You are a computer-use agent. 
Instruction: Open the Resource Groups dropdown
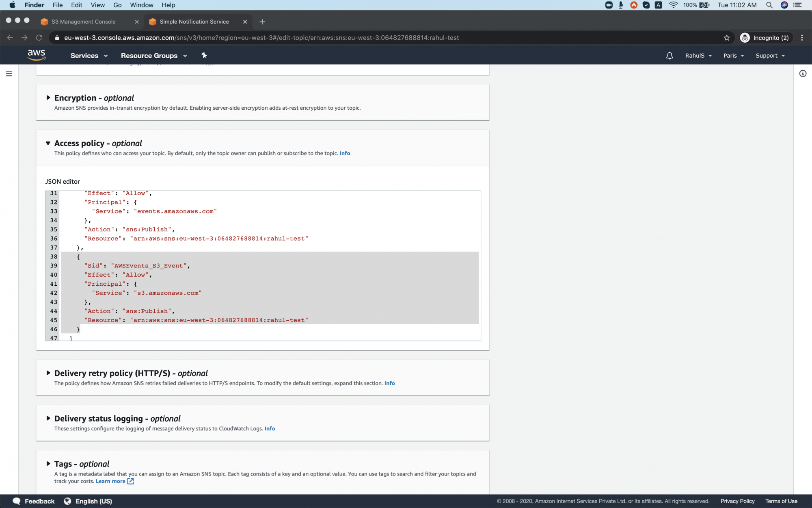pyautogui.click(x=154, y=56)
